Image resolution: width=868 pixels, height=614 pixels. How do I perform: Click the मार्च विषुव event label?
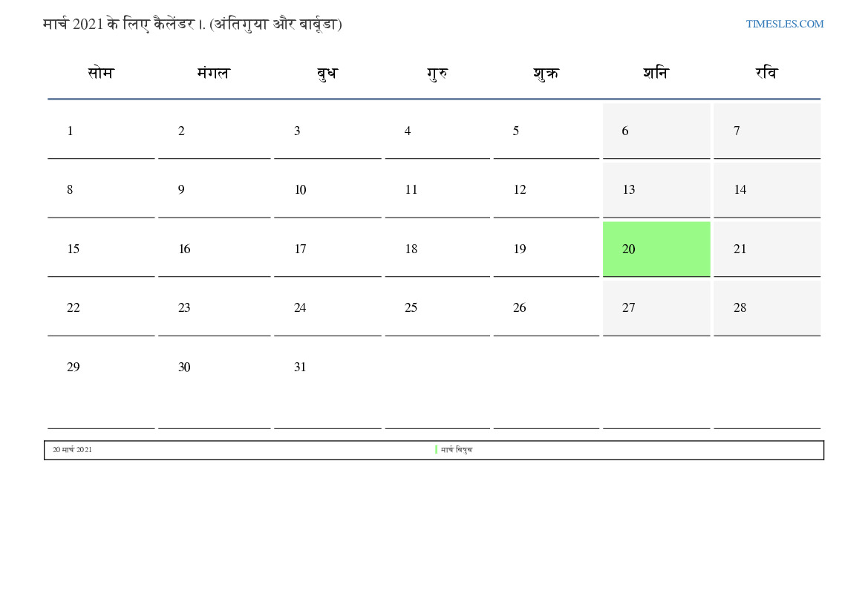pos(457,450)
